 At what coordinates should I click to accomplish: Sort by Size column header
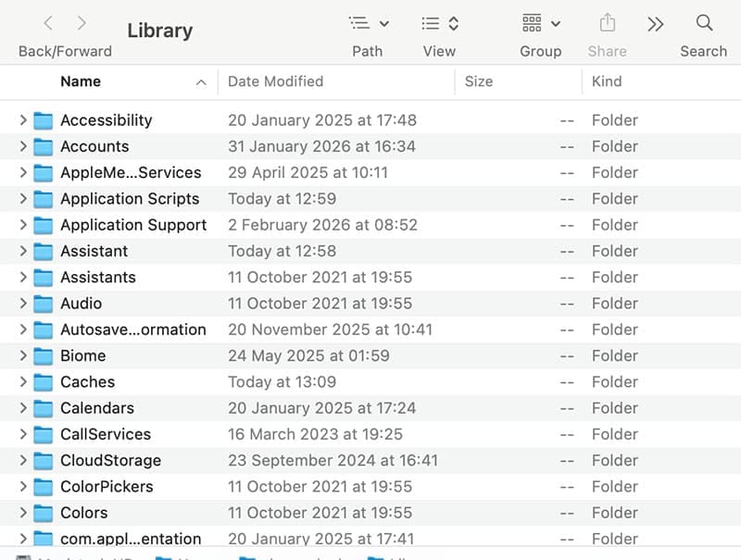tap(478, 81)
